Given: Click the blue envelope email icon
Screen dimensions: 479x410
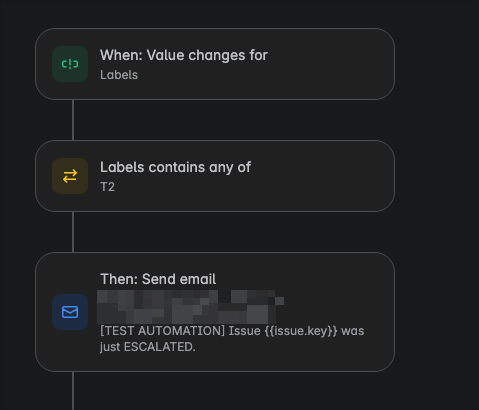Looking at the screenshot, I should [x=70, y=312].
